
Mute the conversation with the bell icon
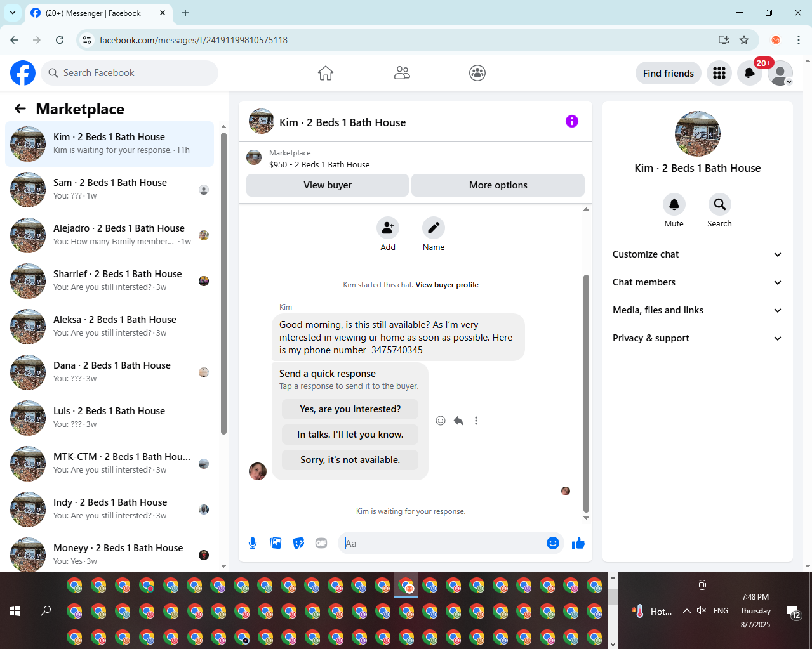click(x=674, y=204)
